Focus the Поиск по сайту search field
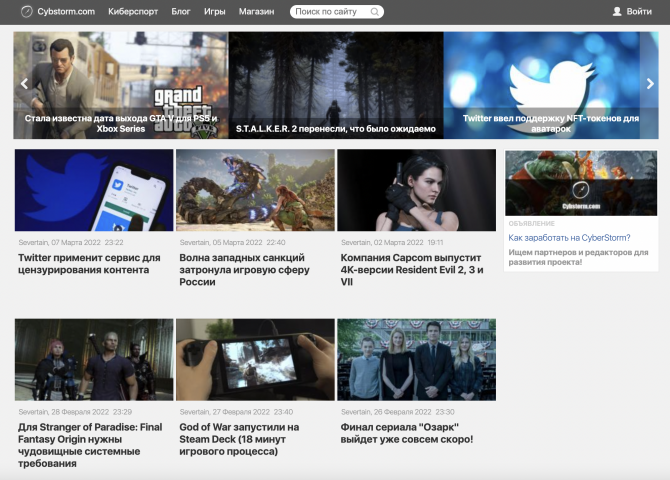The width and height of the screenshot is (670, 480). point(337,12)
